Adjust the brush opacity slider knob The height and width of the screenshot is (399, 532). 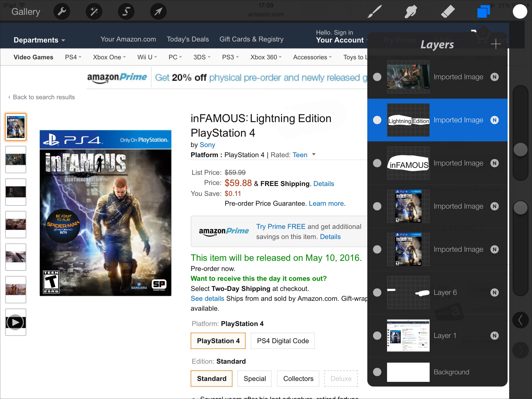coord(521,208)
